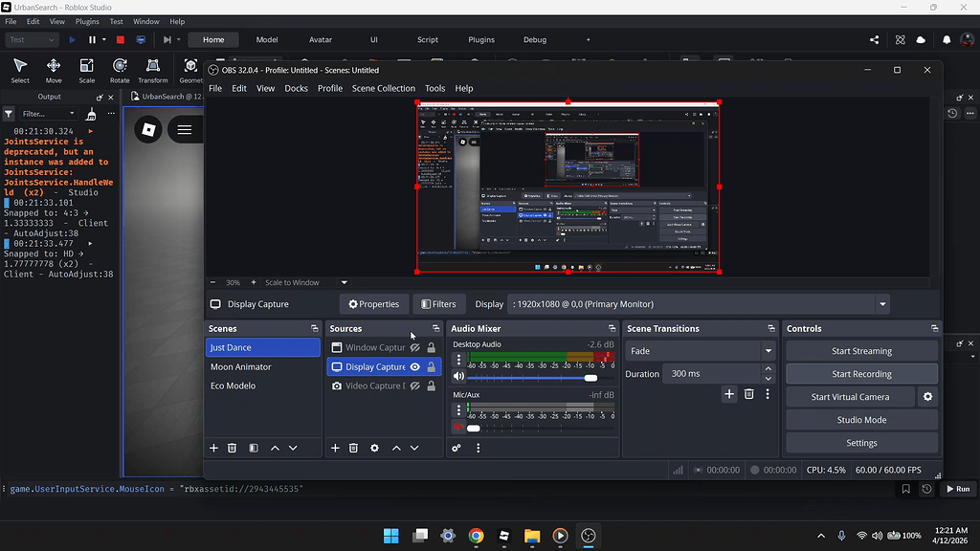
Task: Add a scene transition with plus icon
Action: click(x=728, y=394)
